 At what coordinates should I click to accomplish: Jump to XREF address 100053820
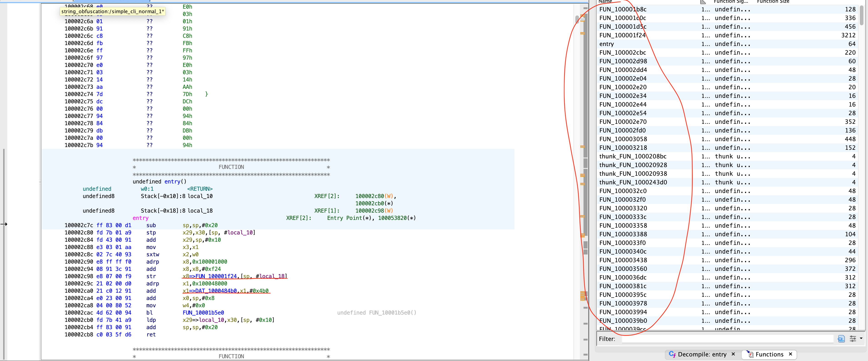click(392, 218)
